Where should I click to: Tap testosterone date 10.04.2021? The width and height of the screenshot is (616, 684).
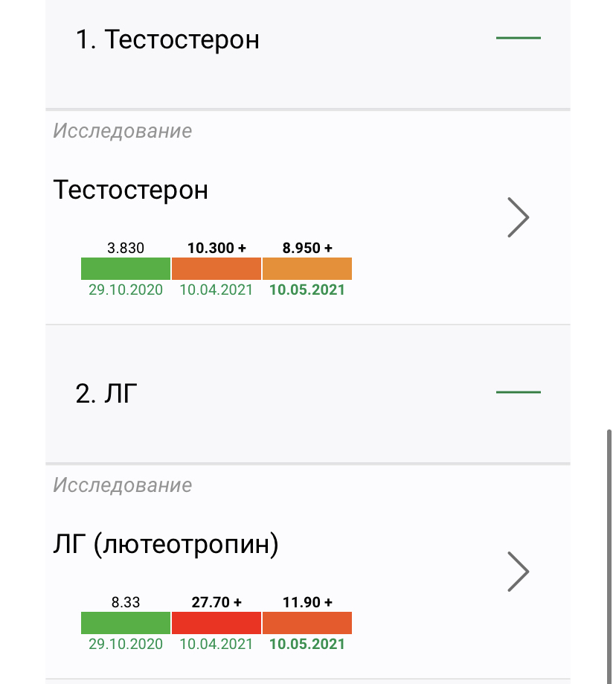216,290
